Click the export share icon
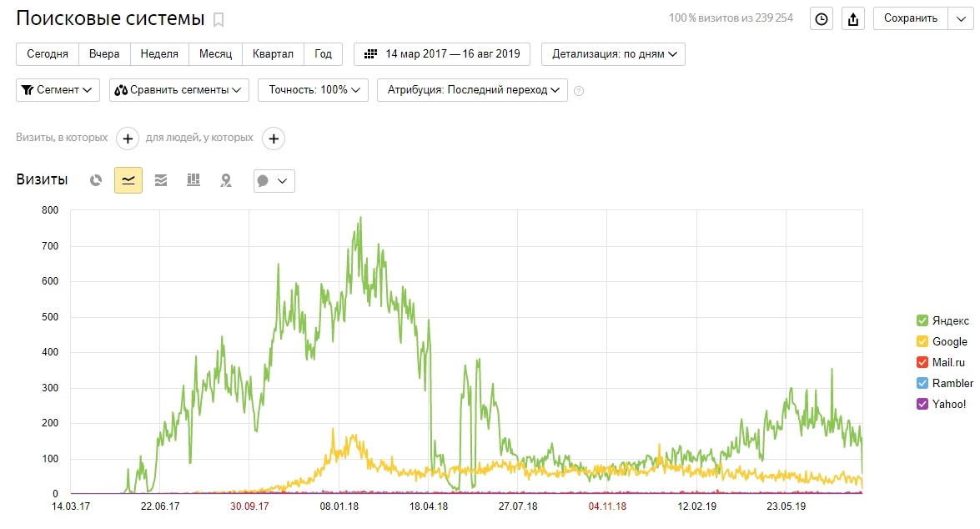Screen dimensions: 980x529 click(x=852, y=19)
